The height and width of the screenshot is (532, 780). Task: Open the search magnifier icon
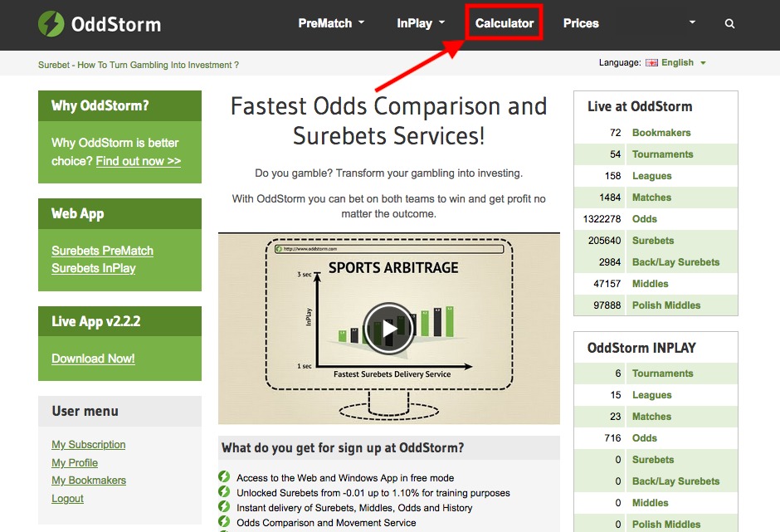pyautogui.click(x=729, y=23)
